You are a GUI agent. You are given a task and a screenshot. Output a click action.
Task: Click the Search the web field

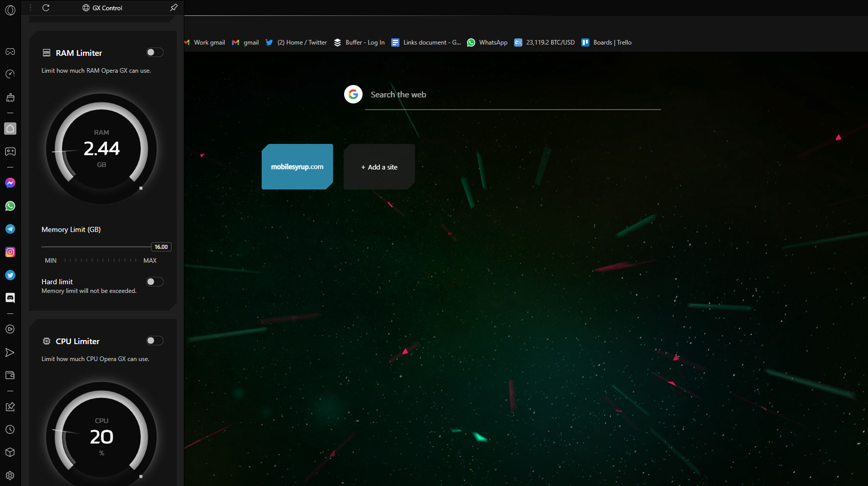click(512, 95)
